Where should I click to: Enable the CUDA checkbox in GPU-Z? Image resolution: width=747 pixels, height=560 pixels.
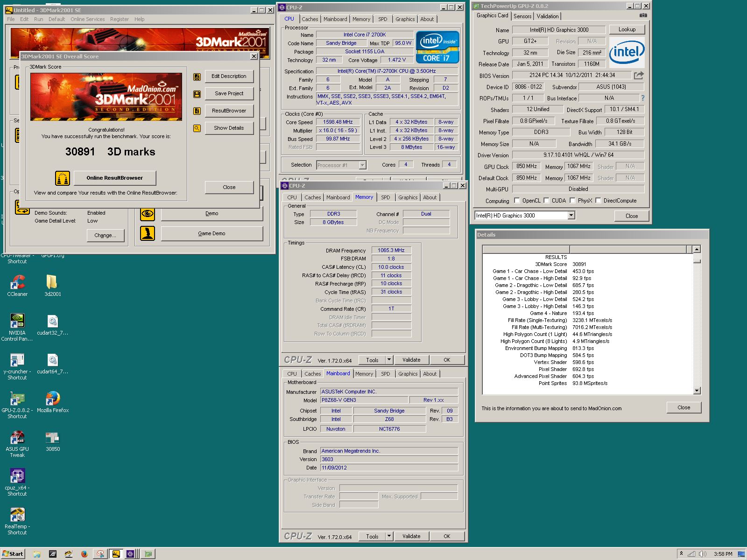(x=546, y=201)
